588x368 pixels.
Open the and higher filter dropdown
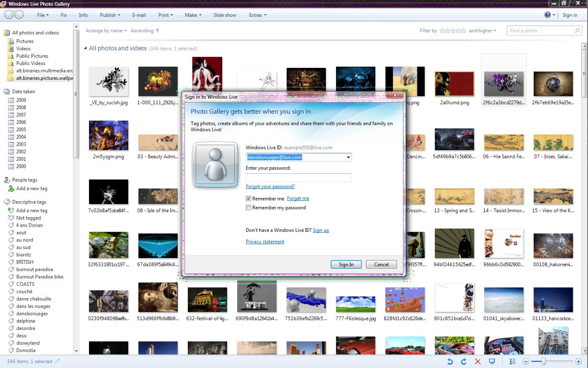[x=483, y=31]
